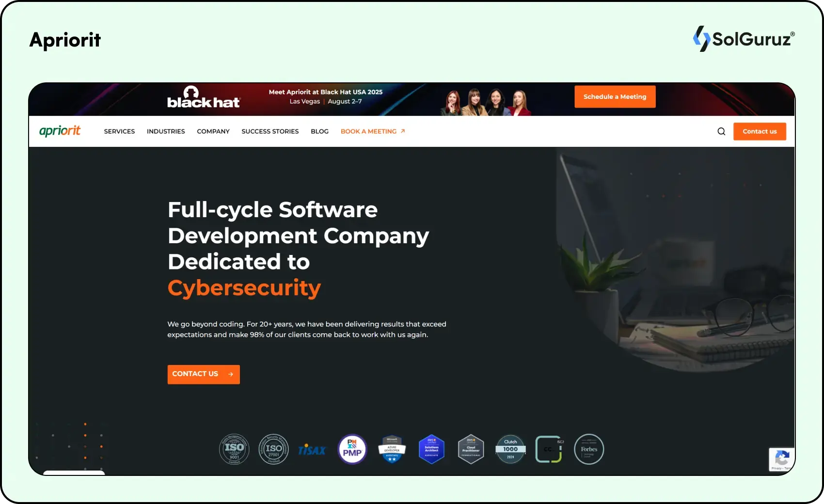Click the PMP certification badge
This screenshot has height=504, width=824.
(352, 449)
